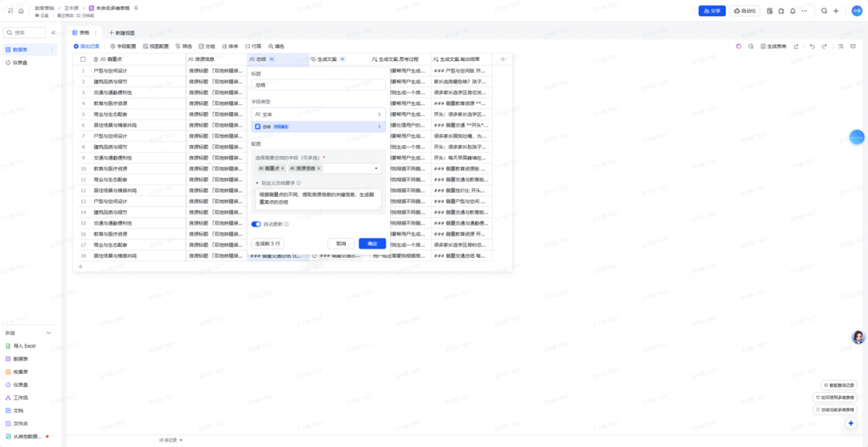Click 新建视图 to add a view
This screenshot has width=868, height=447.
[121, 33]
